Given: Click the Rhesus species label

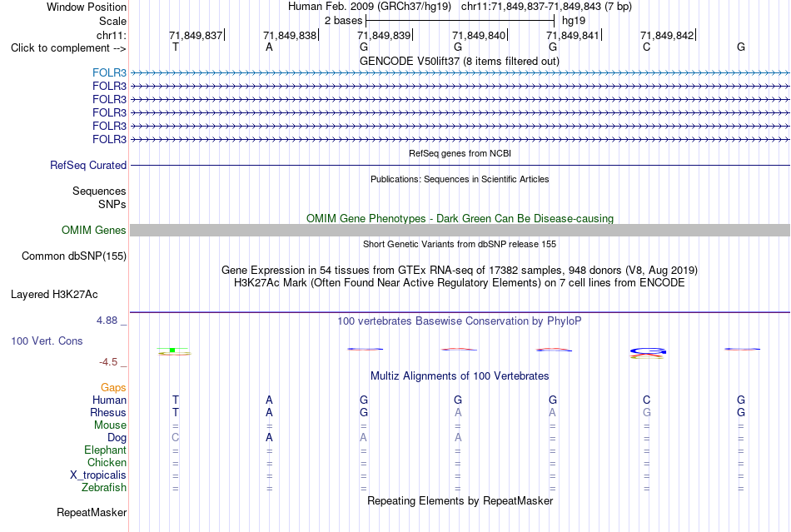Looking at the screenshot, I should 108,412.
